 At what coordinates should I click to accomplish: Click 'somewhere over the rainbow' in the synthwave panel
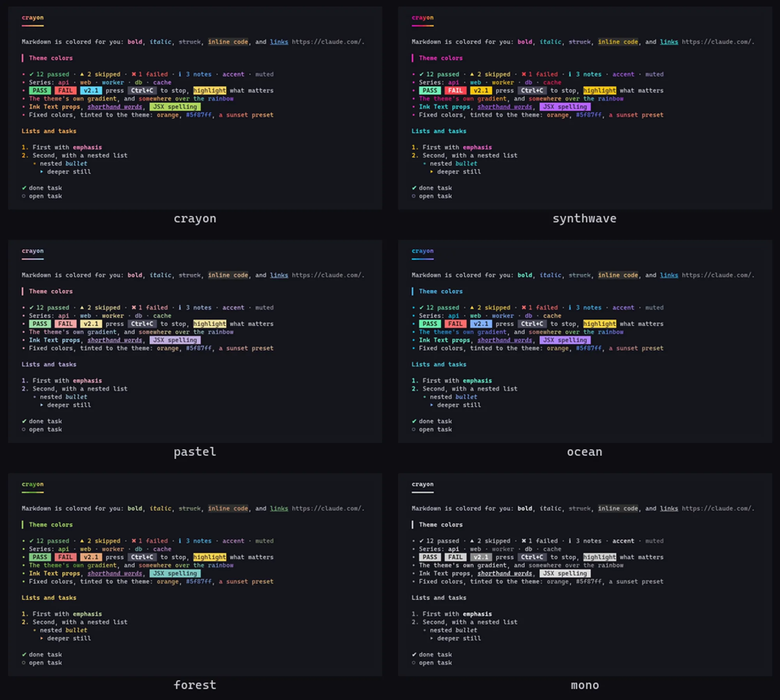[x=576, y=99]
